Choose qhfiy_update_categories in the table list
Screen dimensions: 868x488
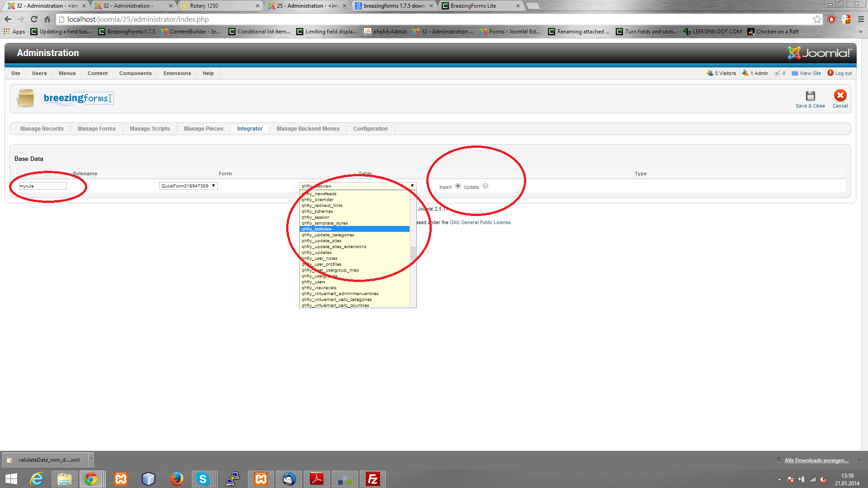[x=354, y=235]
